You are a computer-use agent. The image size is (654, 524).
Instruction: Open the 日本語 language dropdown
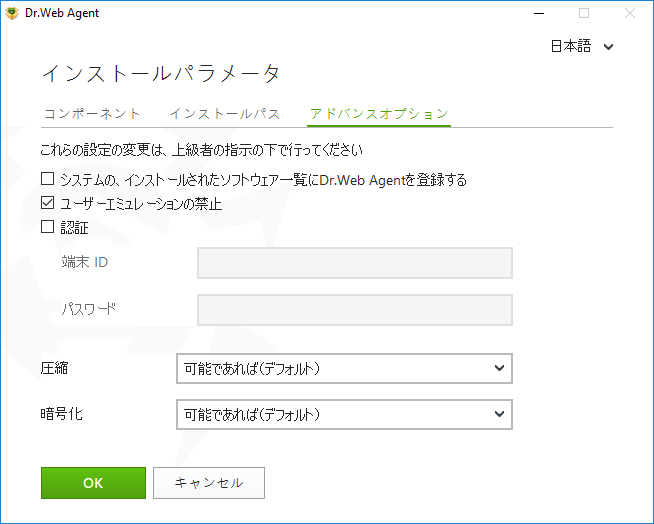pos(581,46)
